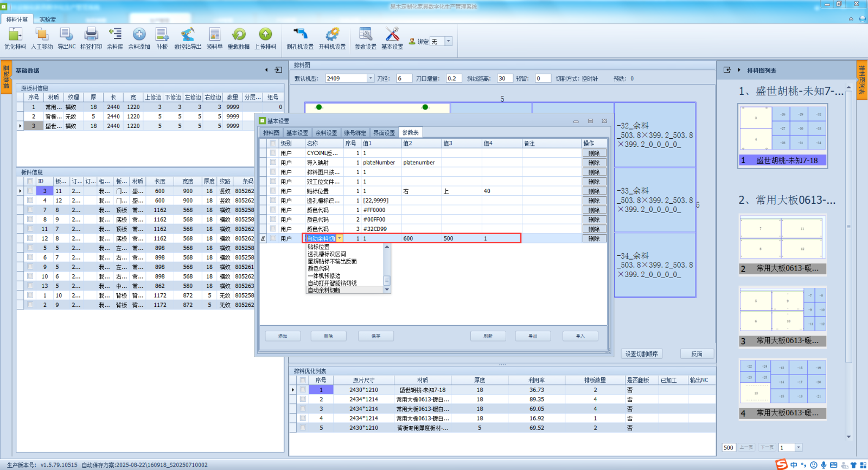Open the 基本设置 tab in dialog
The height and width of the screenshot is (470, 868).
[297, 133]
